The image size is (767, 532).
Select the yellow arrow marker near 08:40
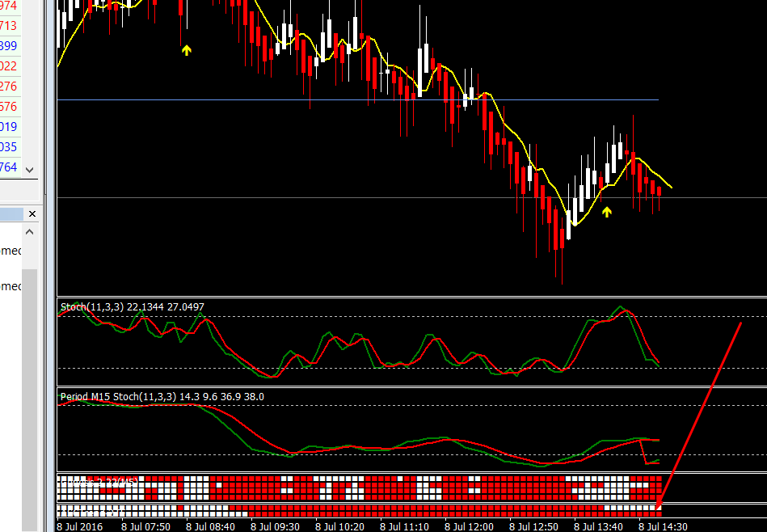(x=187, y=50)
